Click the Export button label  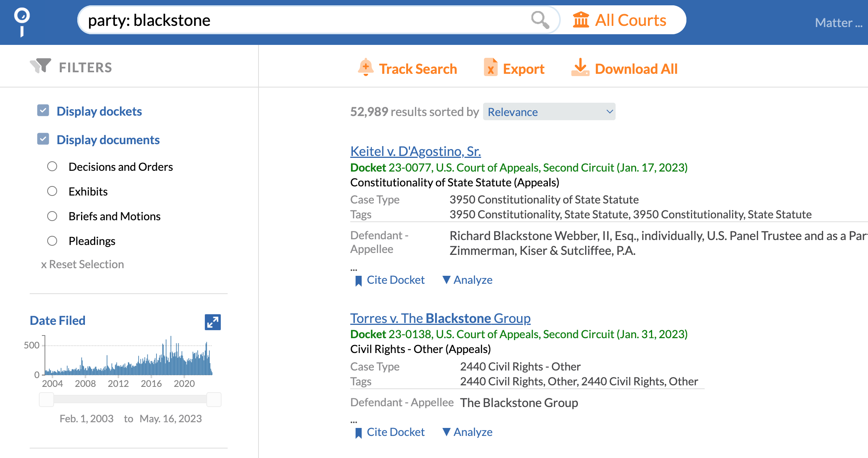point(523,69)
